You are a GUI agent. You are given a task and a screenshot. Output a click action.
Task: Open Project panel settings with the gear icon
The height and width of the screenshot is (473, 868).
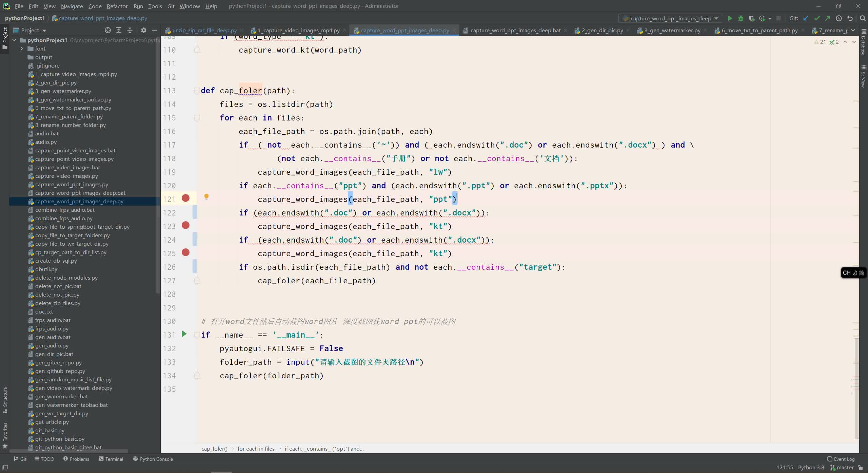pyautogui.click(x=144, y=30)
